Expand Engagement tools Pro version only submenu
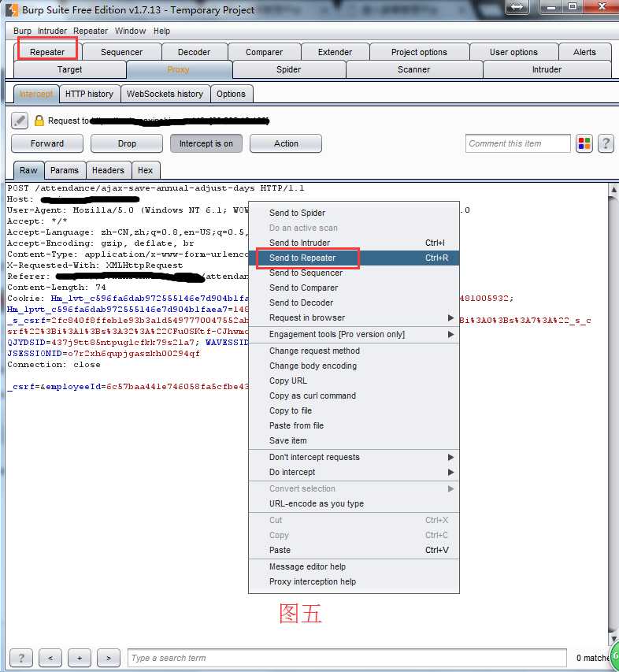 [354, 334]
